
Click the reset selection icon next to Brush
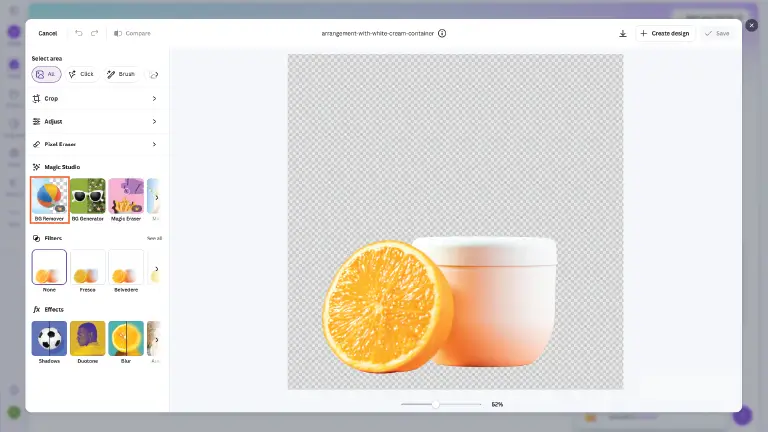[154, 75]
